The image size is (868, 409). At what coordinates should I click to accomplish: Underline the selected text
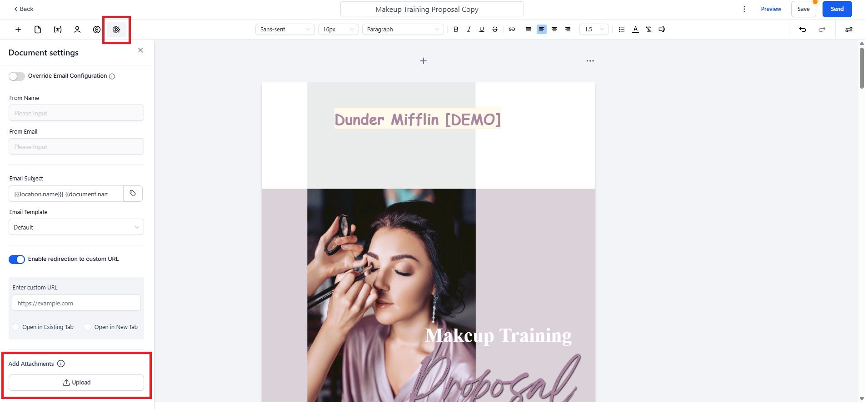[x=482, y=29]
